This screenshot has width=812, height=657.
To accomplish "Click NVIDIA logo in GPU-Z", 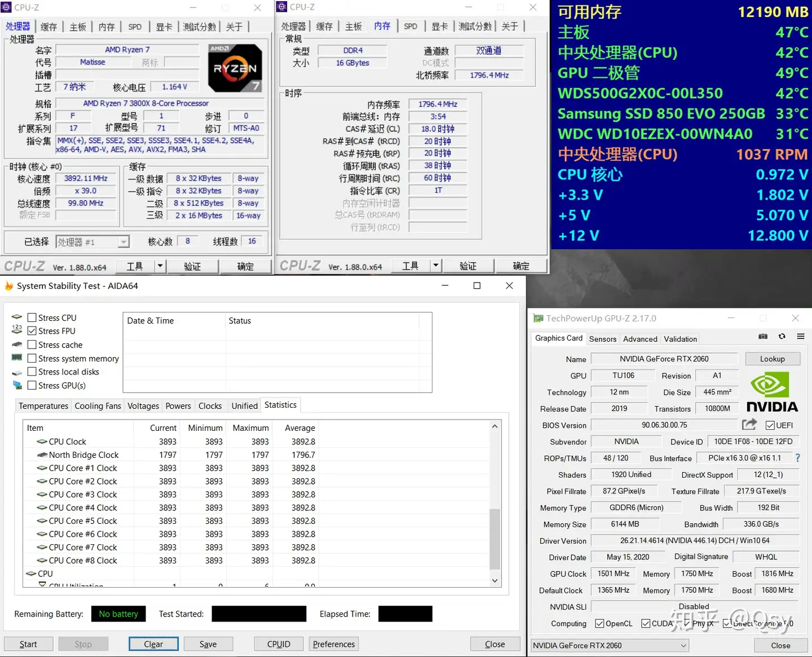I will pyautogui.click(x=772, y=393).
